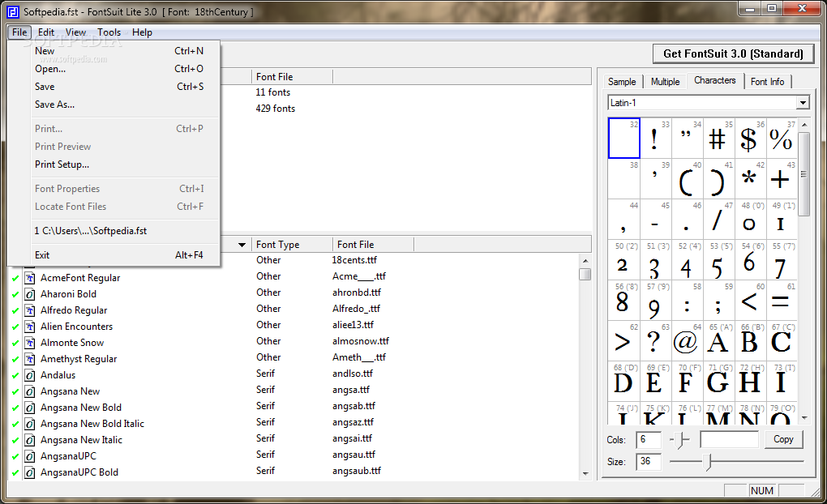Viewport: 827px width, 504px height.
Task: Click the AngsanaUPC font type icon
Action: point(30,456)
